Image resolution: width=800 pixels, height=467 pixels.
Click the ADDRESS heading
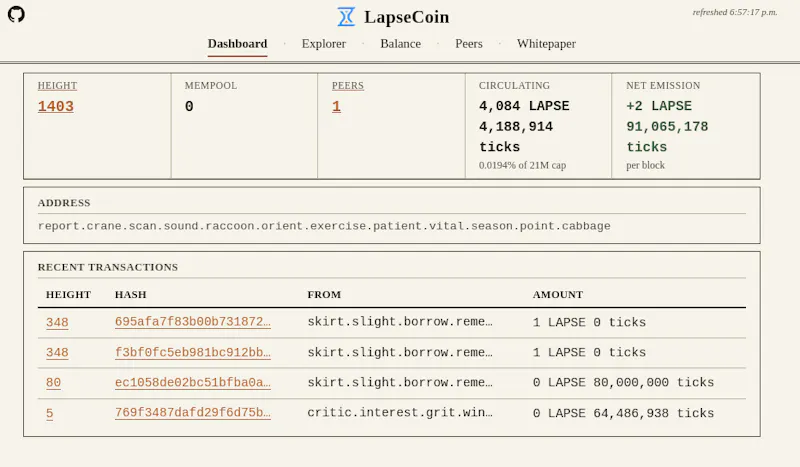pos(64,203)
